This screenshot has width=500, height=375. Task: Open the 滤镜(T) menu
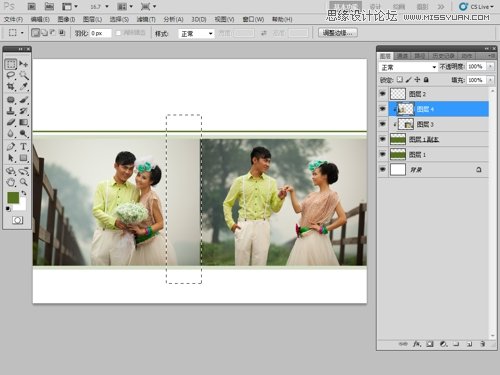click(146, 19)
